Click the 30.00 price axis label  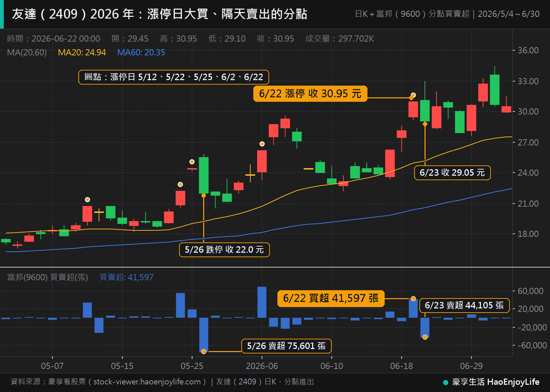pyautogui.click(x=528, y=111)
